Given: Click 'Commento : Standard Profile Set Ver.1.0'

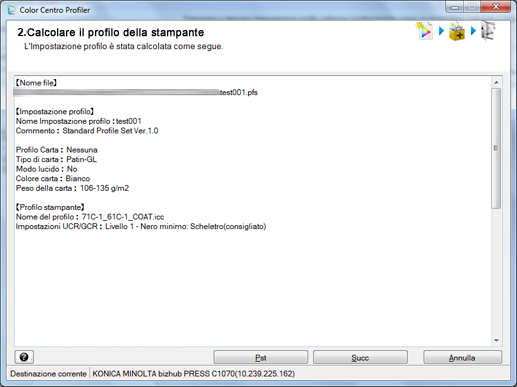Looking at the screenshot, I should 87,131.
